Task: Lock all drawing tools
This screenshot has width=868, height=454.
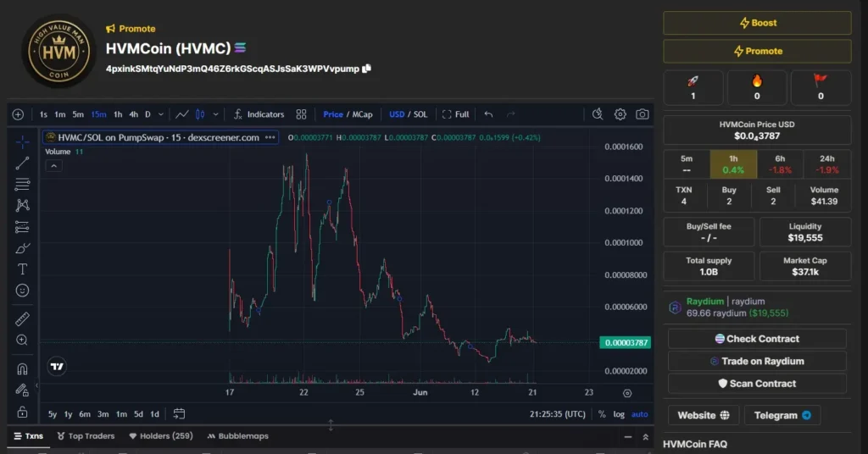Action: [x=22, y=412]
